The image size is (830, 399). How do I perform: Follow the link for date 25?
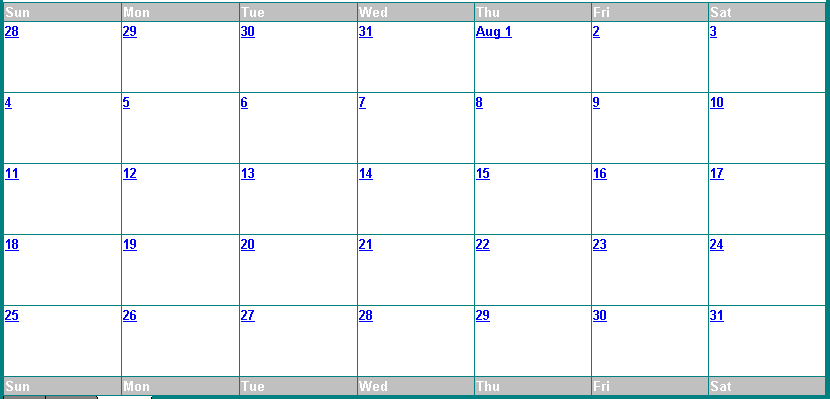pyautogui.click(x=12, y=315)
